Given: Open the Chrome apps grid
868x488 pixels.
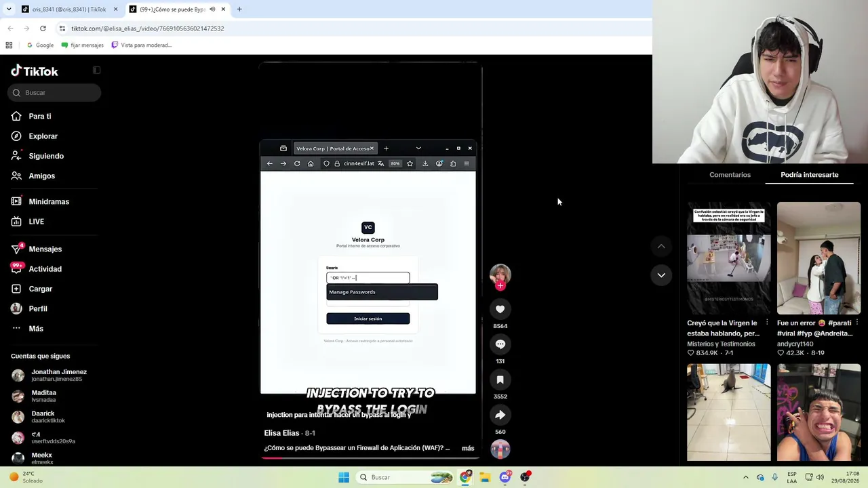Looking at the screenshot, I should [x=9, y=45].
